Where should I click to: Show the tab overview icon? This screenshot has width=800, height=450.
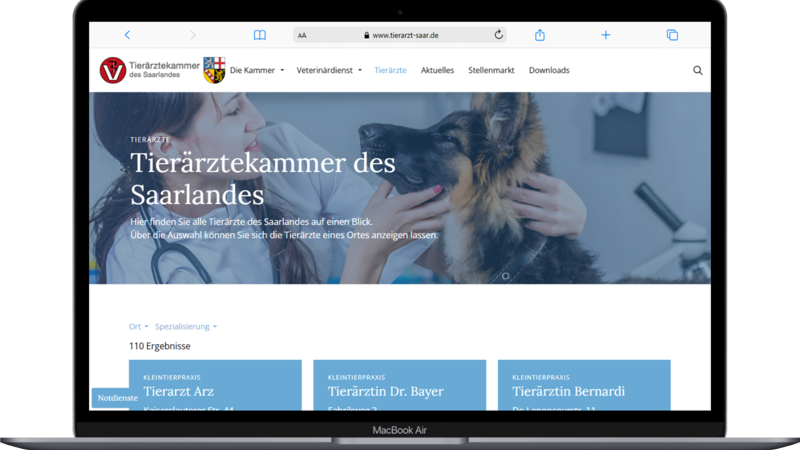tap(672, 35)
